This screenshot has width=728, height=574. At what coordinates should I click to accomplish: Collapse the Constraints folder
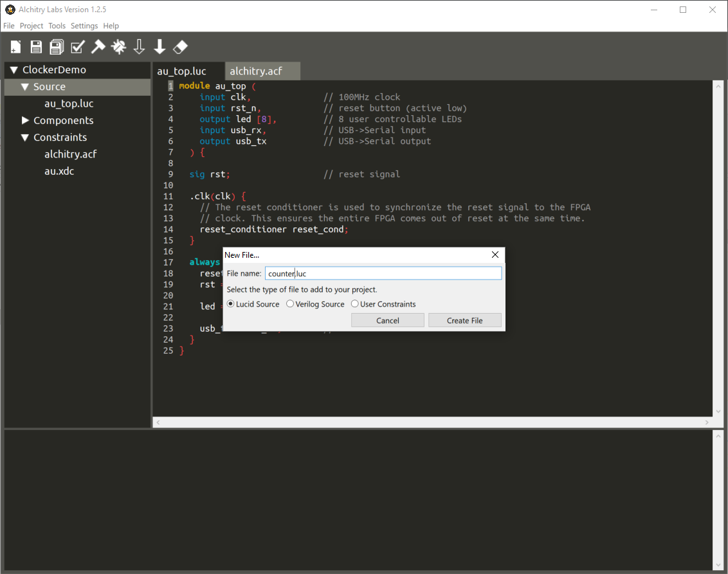click(x=25, y=138)
